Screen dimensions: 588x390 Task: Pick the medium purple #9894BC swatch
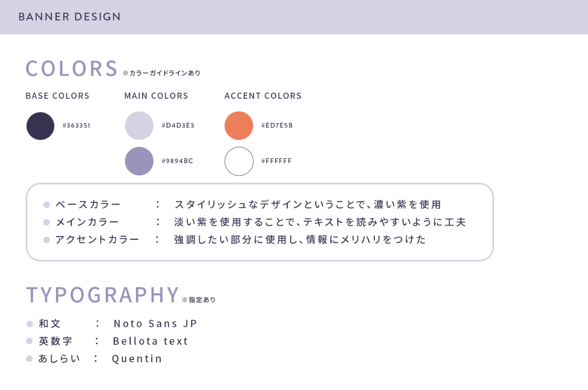click(139, 161)
